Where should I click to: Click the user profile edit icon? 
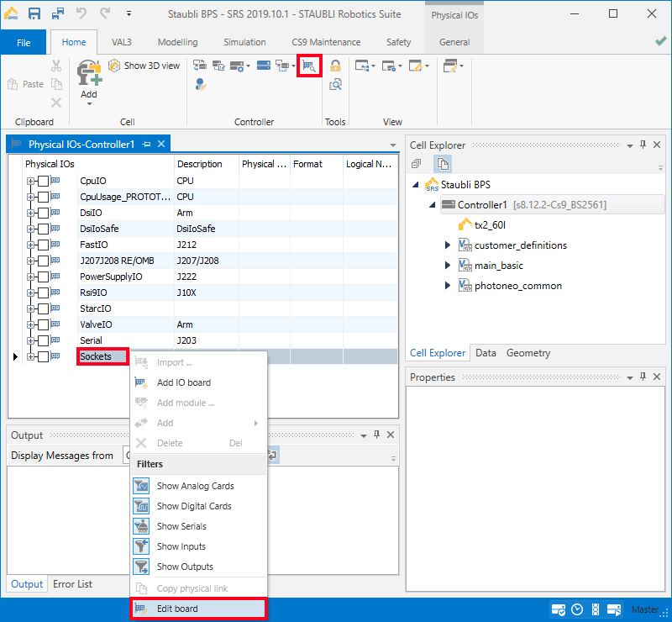pyautogui.click(x=200, y=84)
